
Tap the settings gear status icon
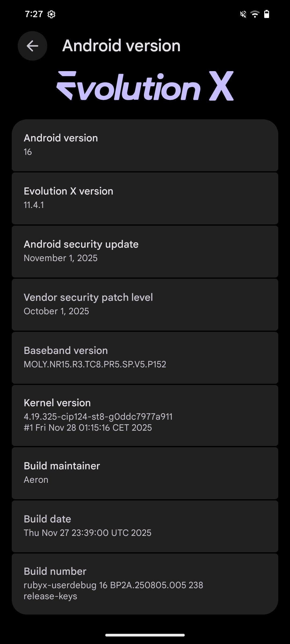click(51, 14)
